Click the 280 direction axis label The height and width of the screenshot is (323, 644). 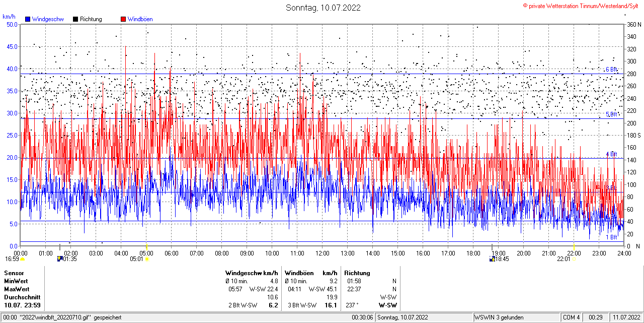click(x=631, y=74)
